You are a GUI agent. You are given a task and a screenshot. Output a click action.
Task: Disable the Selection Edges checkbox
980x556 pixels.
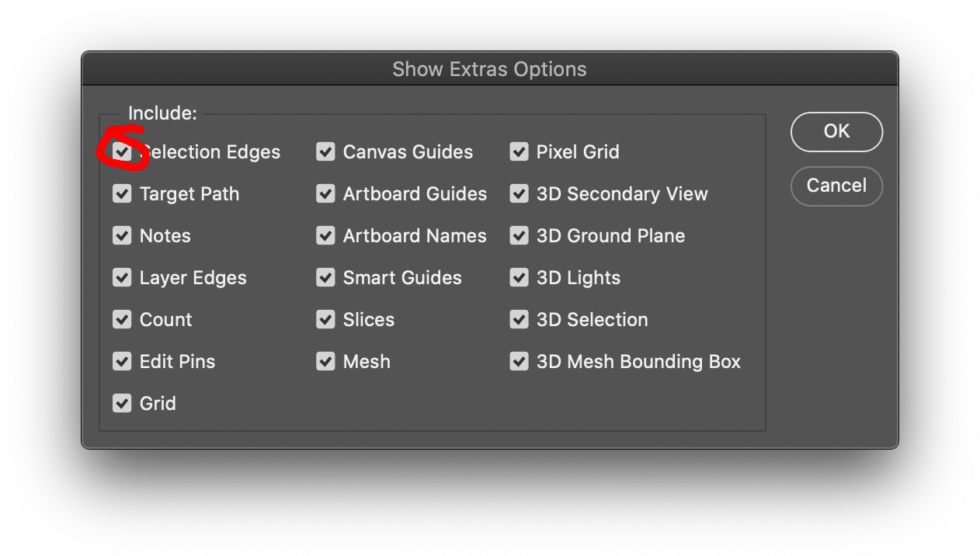(x=122, y=151)
